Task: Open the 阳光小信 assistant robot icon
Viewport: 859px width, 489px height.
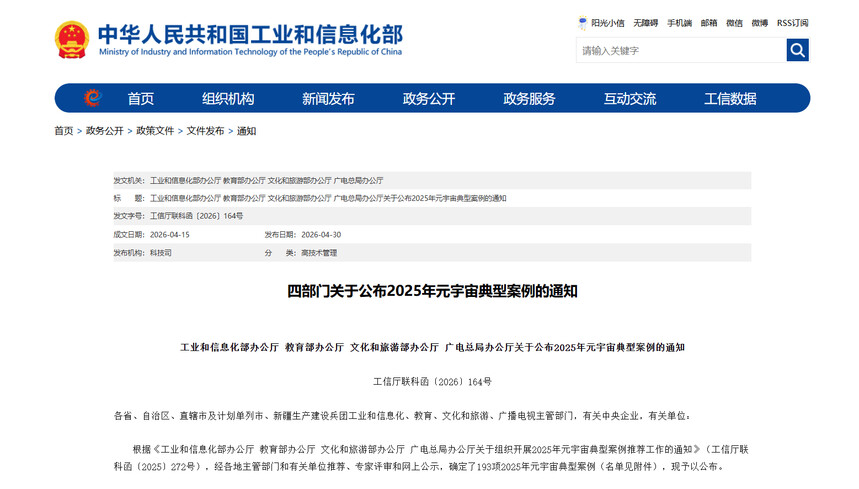Action: pyautogui.click(x=582, y=23)
